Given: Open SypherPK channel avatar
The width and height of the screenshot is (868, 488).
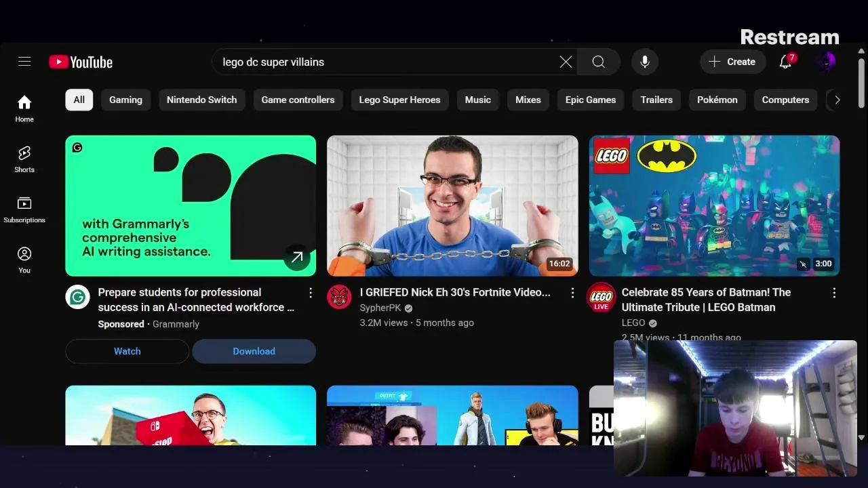Looking at the screenshot, I should pyautogui.click(x=339, y=297).
